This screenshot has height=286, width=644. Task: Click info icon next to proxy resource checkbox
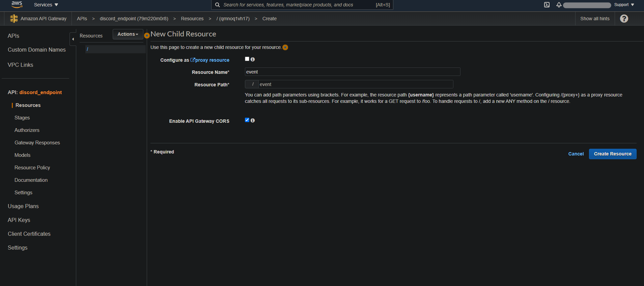[253, 59]
